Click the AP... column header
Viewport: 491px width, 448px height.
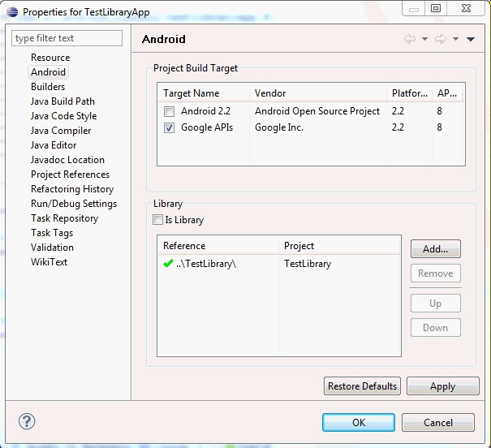(447, 93)
